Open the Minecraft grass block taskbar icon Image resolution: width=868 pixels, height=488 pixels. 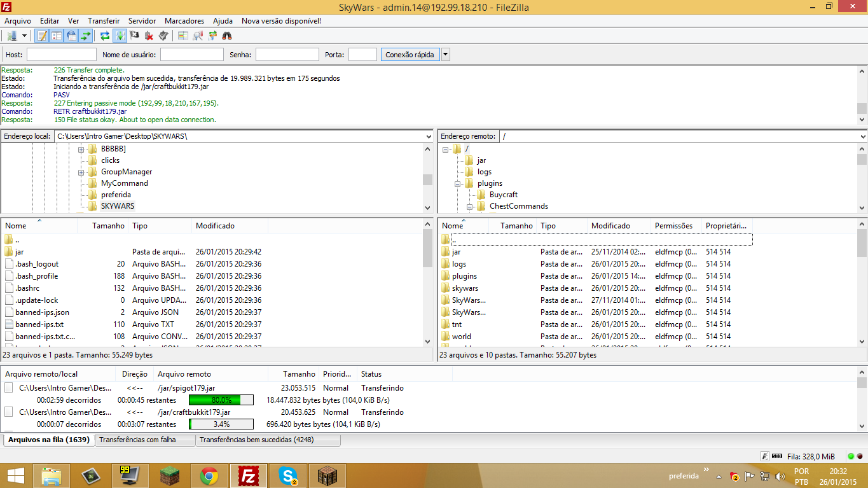[x=170, y=475]
